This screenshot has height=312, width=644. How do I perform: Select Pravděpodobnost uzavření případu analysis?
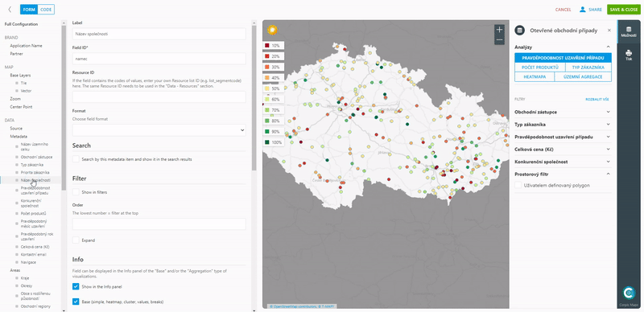point(563,58)
